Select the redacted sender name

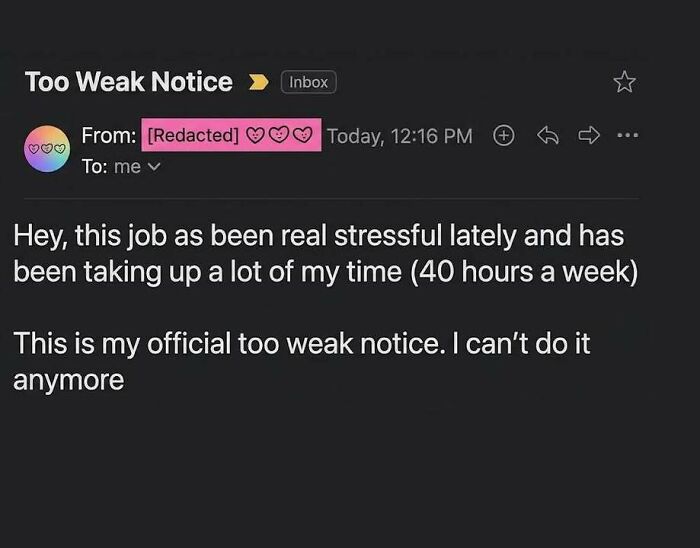[193, 135]
